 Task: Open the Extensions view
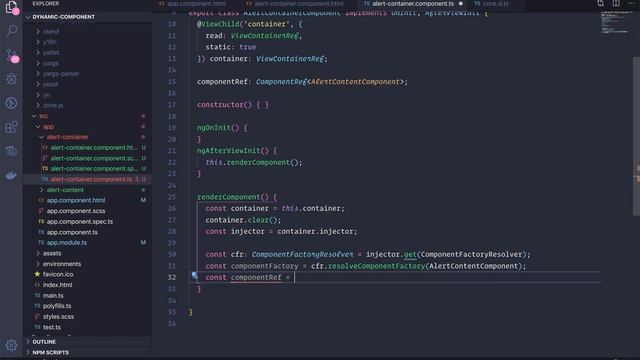tap(11, 127)
